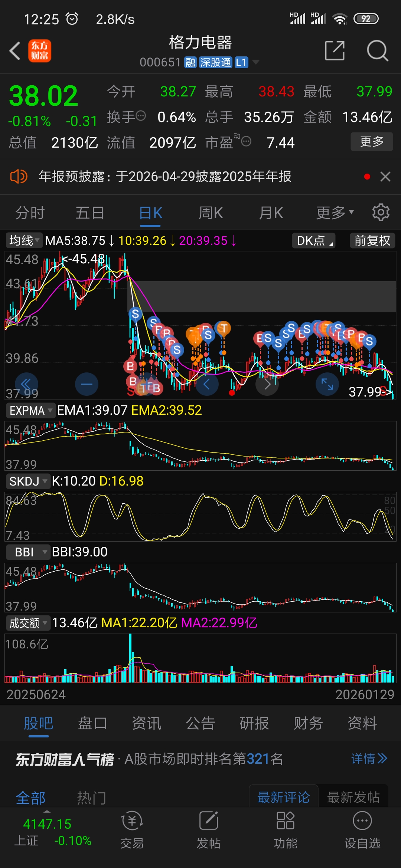
Task: Switch to the 资讯 tab
Action: 147,723
